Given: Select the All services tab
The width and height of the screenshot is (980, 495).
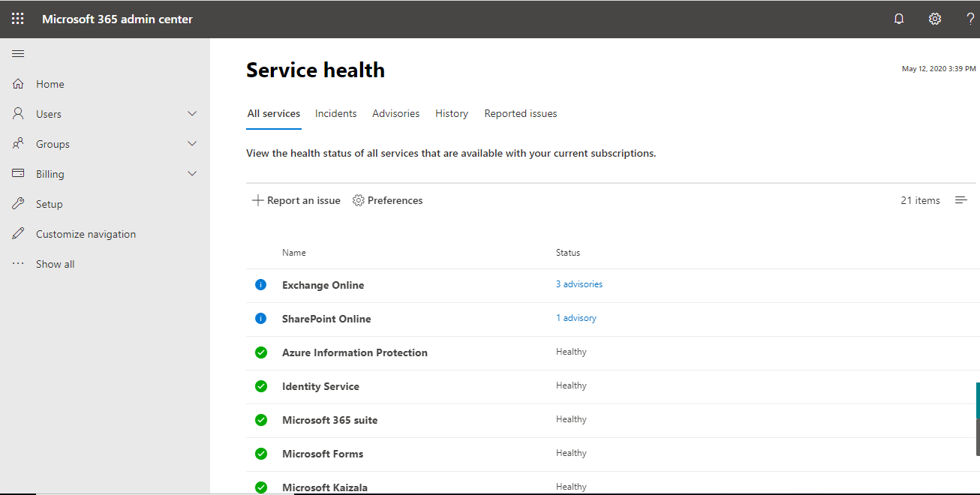Looking at the screenshot, I should pos(274,114).
